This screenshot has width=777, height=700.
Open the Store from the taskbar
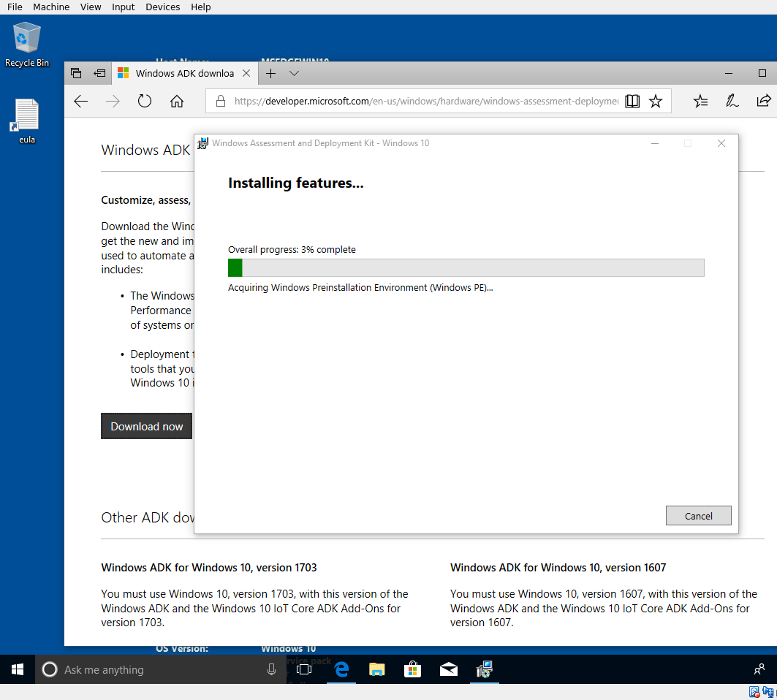[412, 670]
